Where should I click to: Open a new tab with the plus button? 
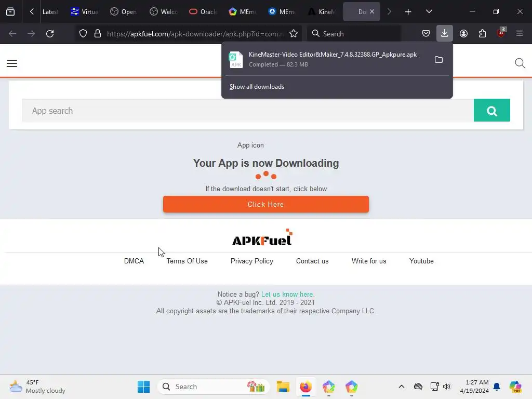pos(408,12)
